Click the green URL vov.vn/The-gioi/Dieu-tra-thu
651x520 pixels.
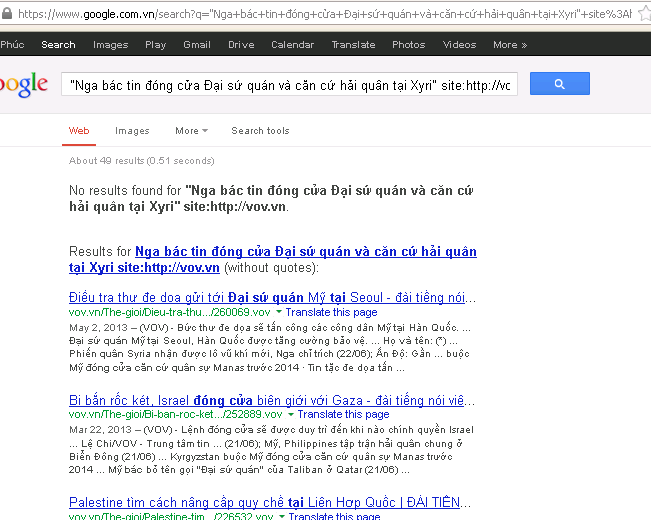click(x=169, y=312)
